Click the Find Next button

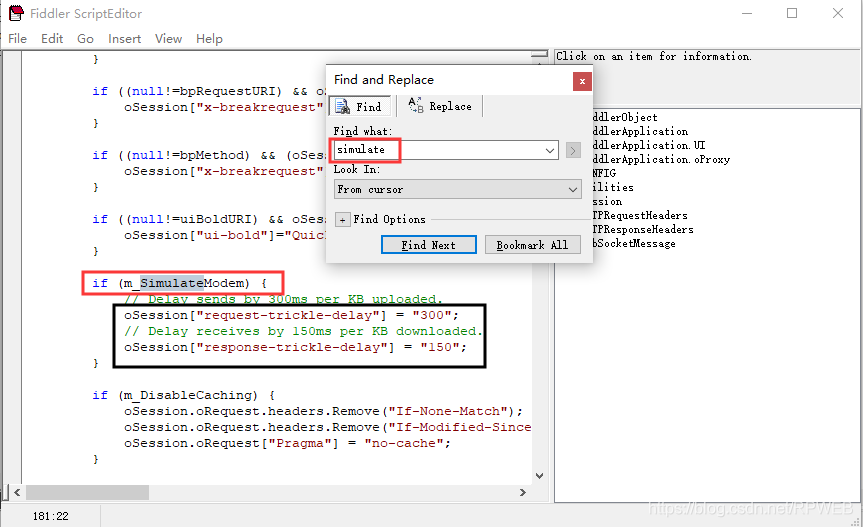click(428, 245)
